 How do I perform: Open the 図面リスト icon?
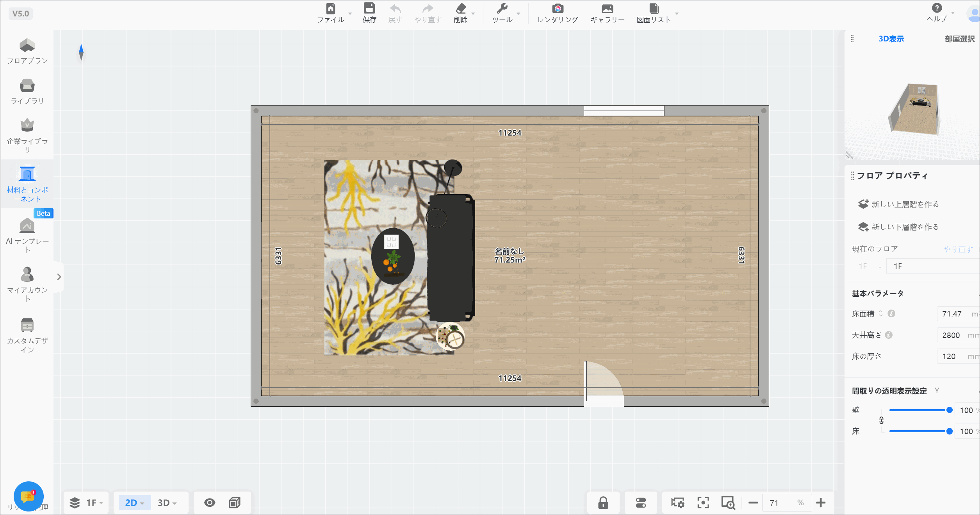pyautogui.click(x=654, y=9)
